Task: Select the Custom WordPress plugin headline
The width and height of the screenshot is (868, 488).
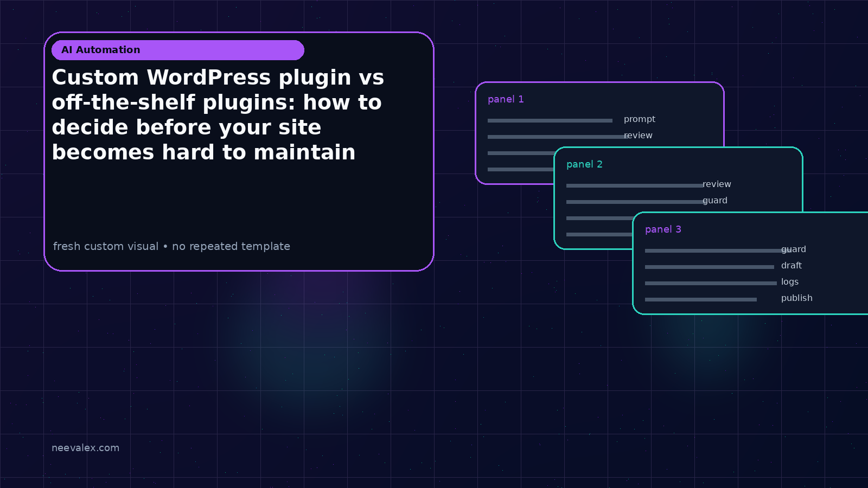Action: coord(218,115)
